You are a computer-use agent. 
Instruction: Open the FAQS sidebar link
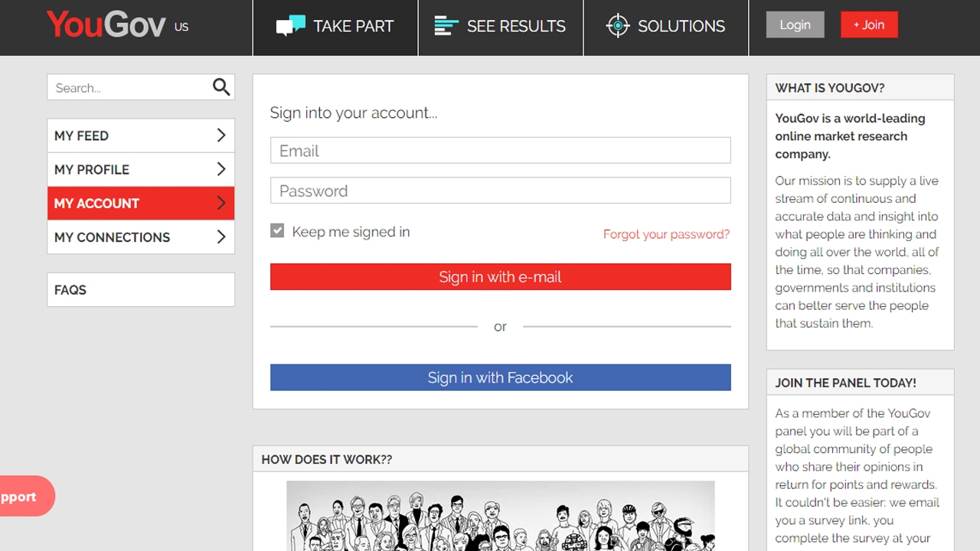[141, 289]
